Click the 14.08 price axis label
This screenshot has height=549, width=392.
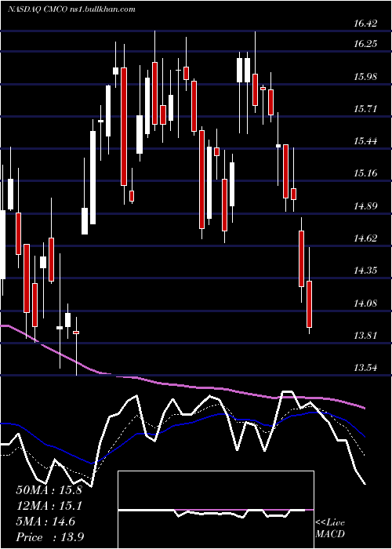click(x=365, y=304)
